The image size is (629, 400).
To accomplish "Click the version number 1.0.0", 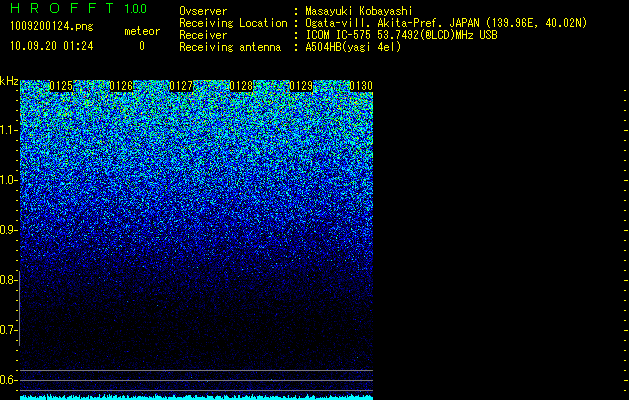I will pyautogui.click(x=136, y=9).
